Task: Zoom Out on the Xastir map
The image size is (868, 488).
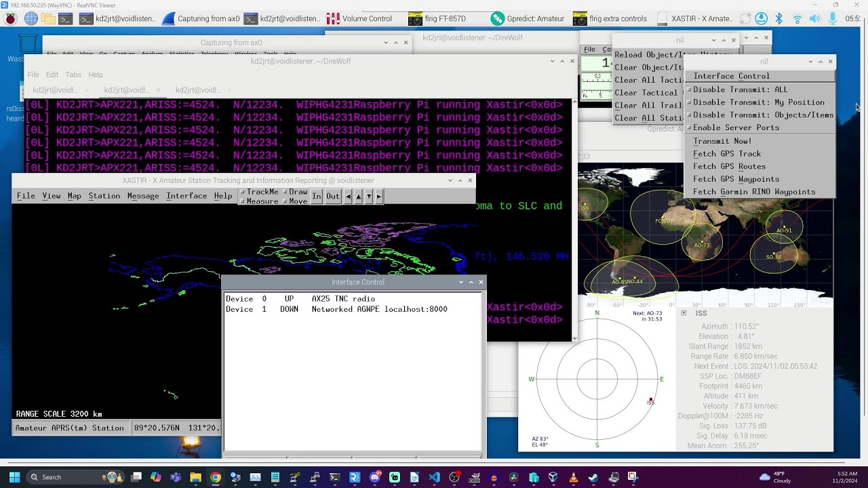Action: (332, 196)
